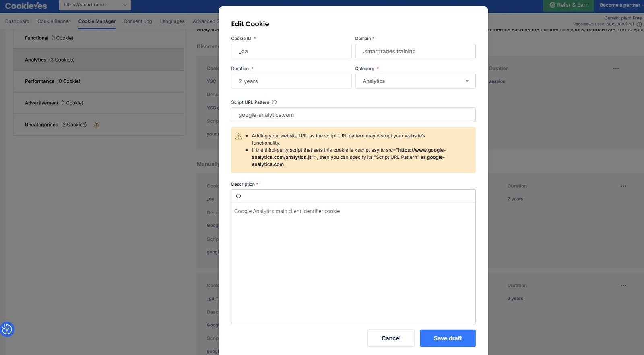Toggle source code view in Description editor

click(x=239, y=196)
